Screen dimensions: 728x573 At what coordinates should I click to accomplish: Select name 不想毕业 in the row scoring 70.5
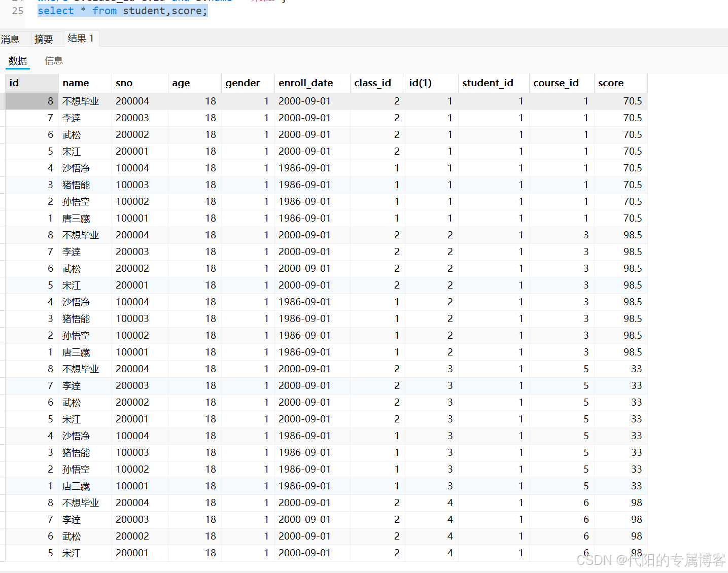click(81, 101)
